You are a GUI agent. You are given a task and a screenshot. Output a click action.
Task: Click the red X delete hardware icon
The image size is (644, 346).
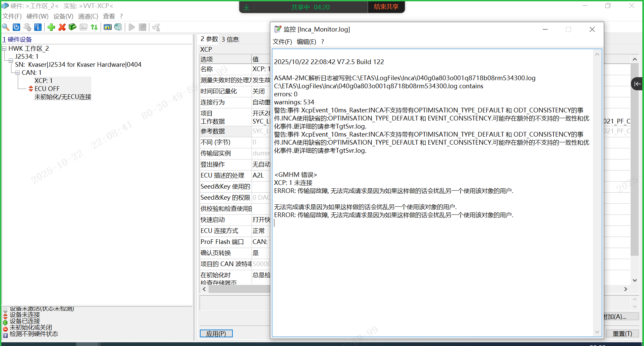pos(62,27)
